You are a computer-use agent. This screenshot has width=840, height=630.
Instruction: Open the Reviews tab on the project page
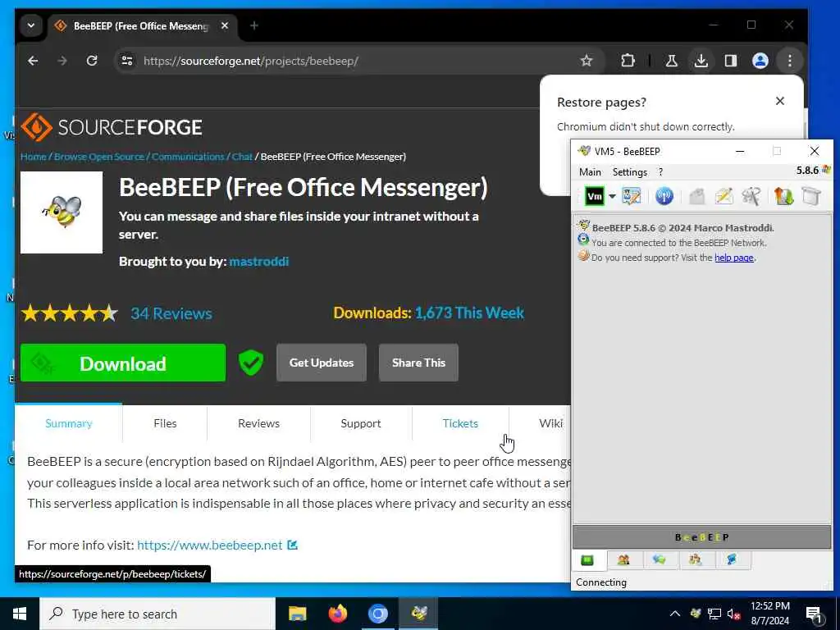coord(258,423)
